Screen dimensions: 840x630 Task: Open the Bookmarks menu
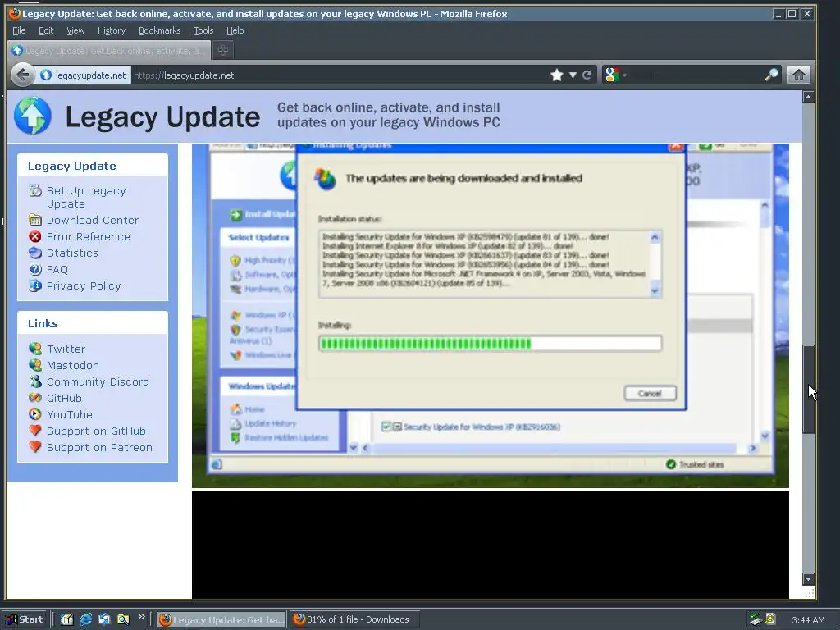160,30
